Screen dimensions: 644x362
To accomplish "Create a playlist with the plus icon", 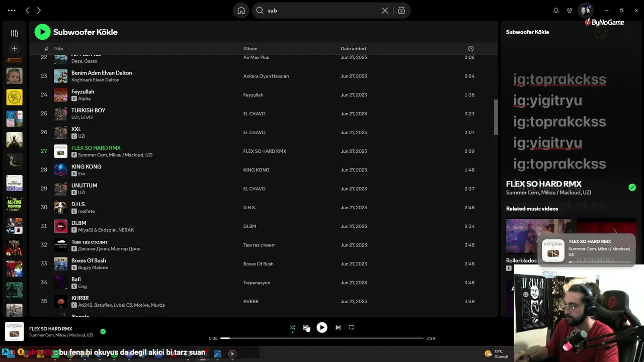I will (x=14, y=49).
